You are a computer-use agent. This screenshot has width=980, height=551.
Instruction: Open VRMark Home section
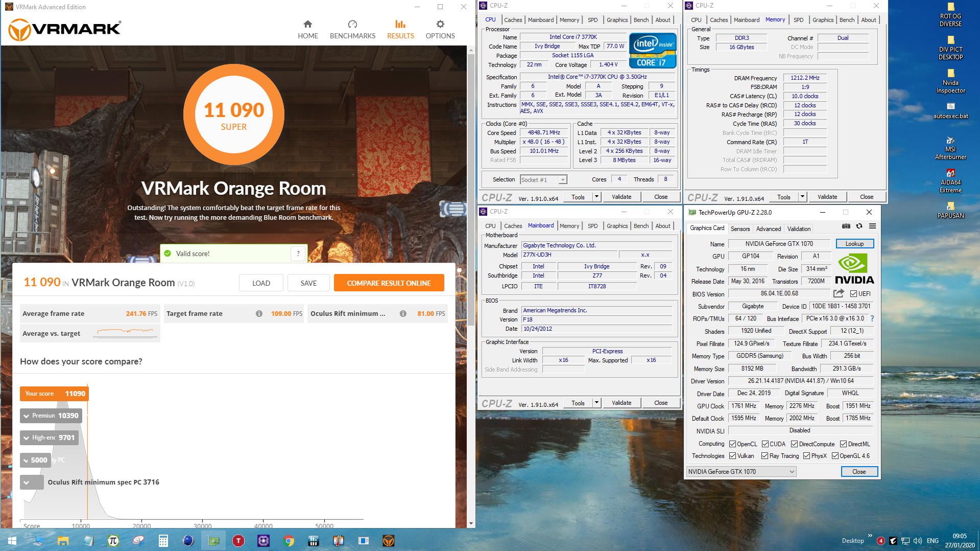point(308,30)
